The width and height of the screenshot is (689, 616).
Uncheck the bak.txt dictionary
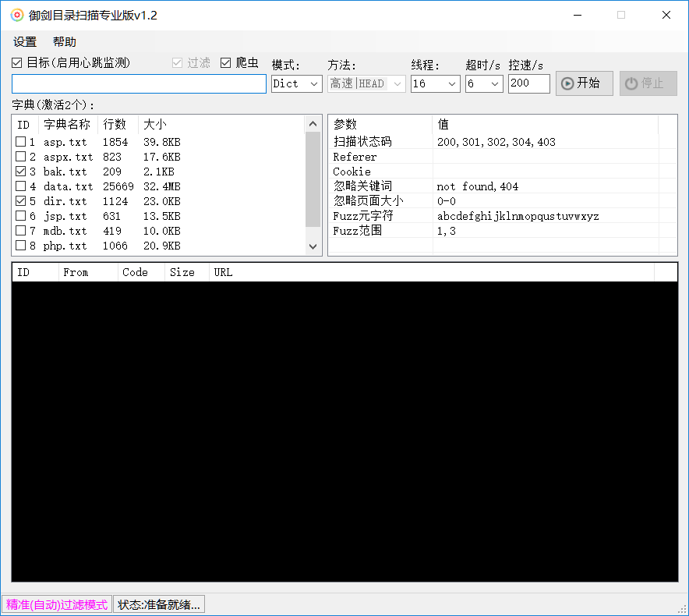click(21, 172)
